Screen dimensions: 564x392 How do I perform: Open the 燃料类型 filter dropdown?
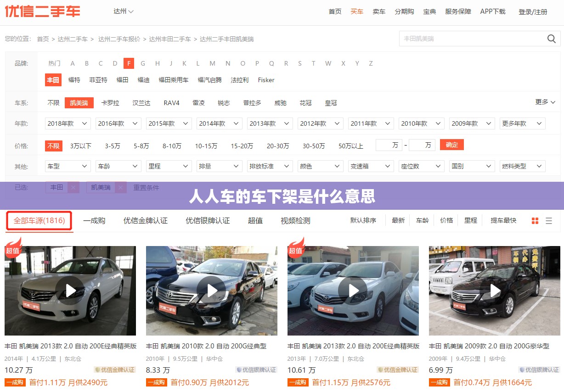(x=523, y=166)
